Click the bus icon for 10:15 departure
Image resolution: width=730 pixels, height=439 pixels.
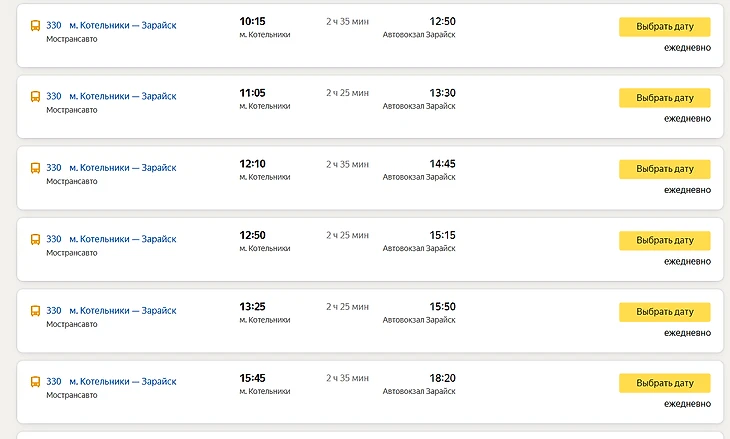tap(35, 25)
